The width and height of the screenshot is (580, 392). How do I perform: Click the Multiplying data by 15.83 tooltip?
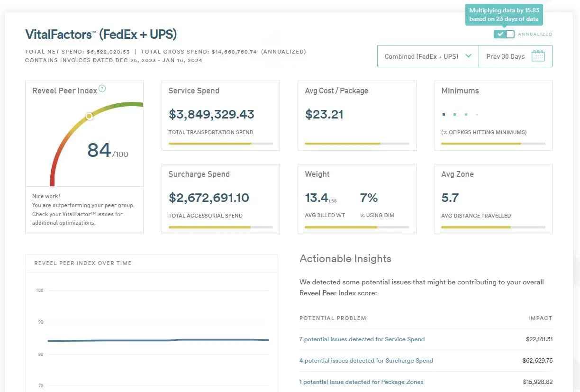[504, 15]
